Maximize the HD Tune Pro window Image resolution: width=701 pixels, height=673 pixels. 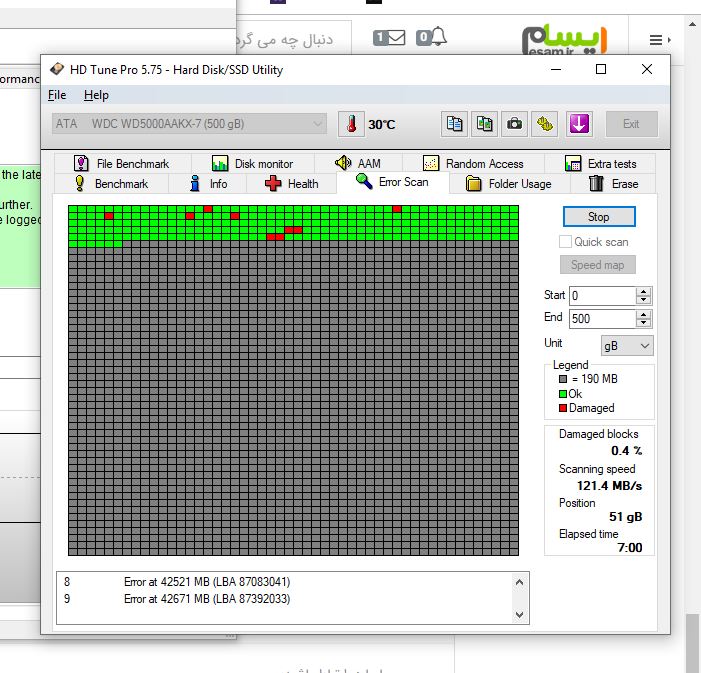pyautogui.click(x=601, y=69)
